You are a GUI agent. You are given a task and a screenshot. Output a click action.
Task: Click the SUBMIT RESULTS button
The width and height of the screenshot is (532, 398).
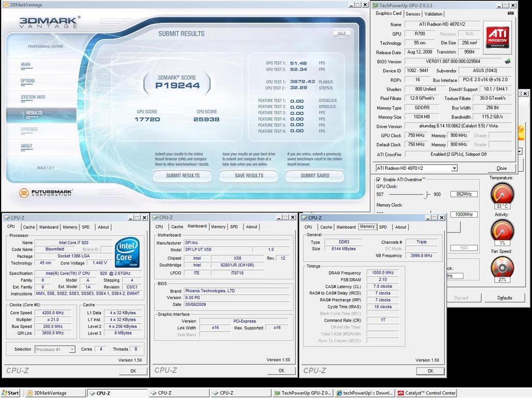point(182,176)
